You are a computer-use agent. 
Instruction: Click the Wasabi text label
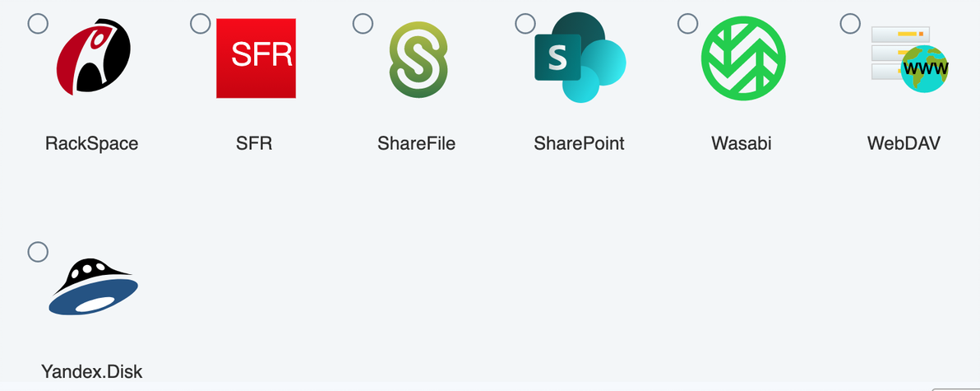click(742, 143)
